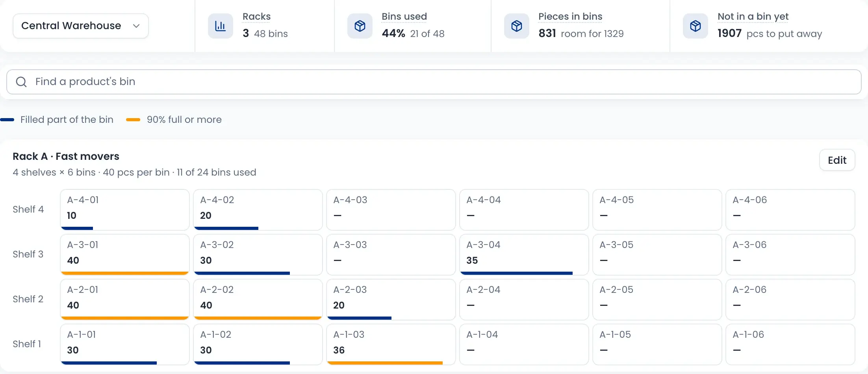Open bin A-2-02
The width and height of the screenshot is (868, 374).
258,300
